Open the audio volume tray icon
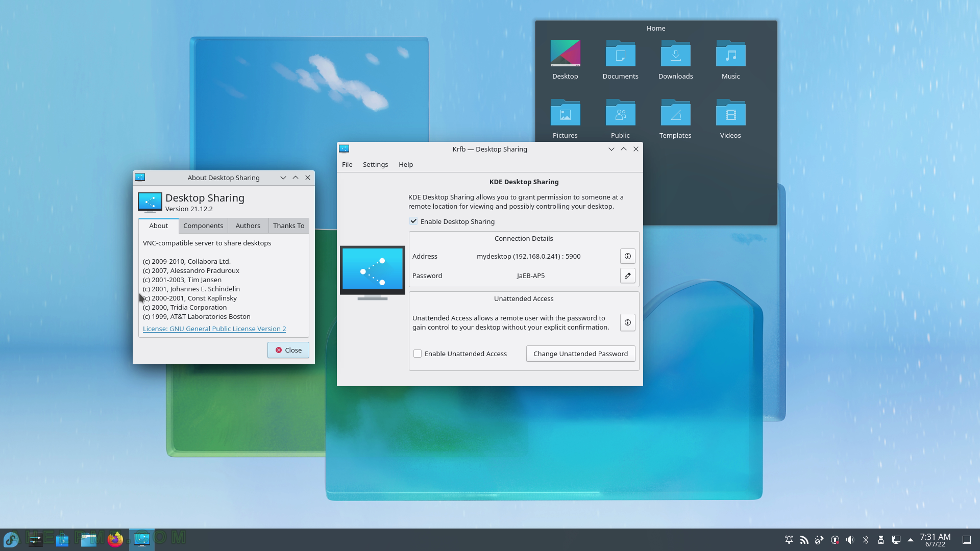The height and width of the screenshot is (551, 980). pos(850,540)
